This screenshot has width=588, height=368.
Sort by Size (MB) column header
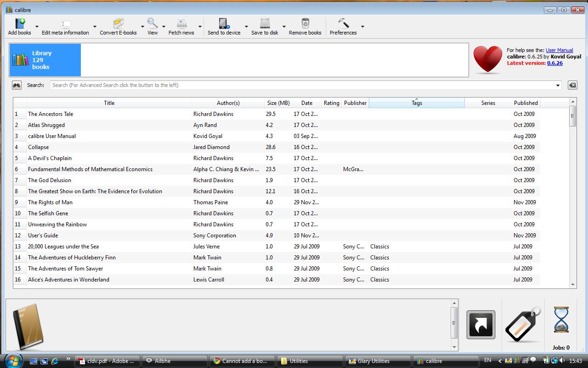278,103
